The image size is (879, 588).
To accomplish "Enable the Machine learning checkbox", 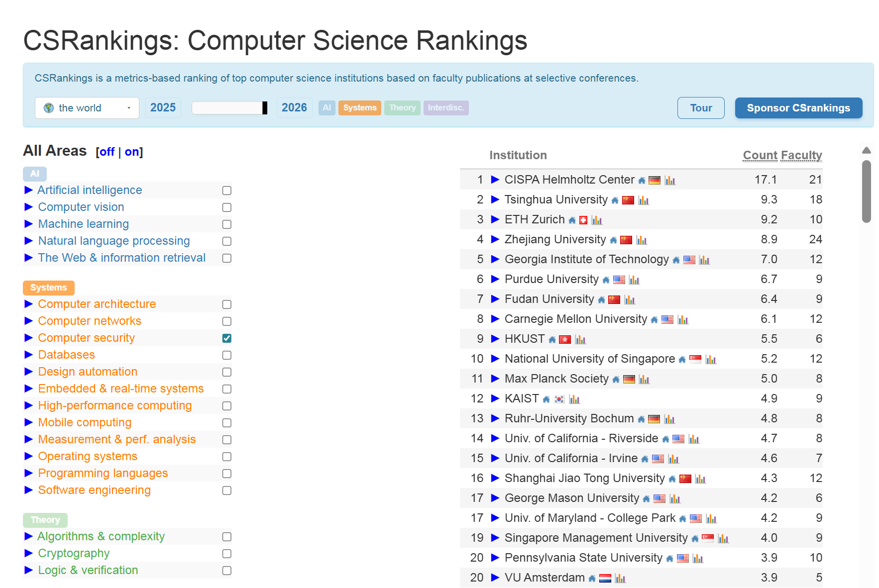I will pos(227,224).
